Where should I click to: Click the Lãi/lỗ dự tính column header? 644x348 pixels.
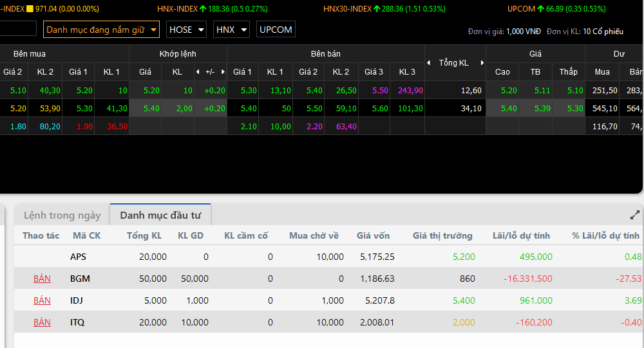[521, 235]
